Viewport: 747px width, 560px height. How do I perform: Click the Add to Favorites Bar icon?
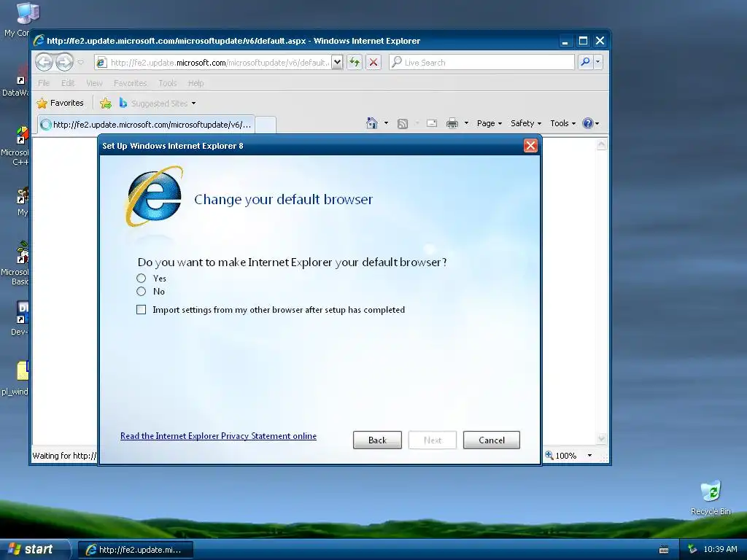[x=106, y=103]
